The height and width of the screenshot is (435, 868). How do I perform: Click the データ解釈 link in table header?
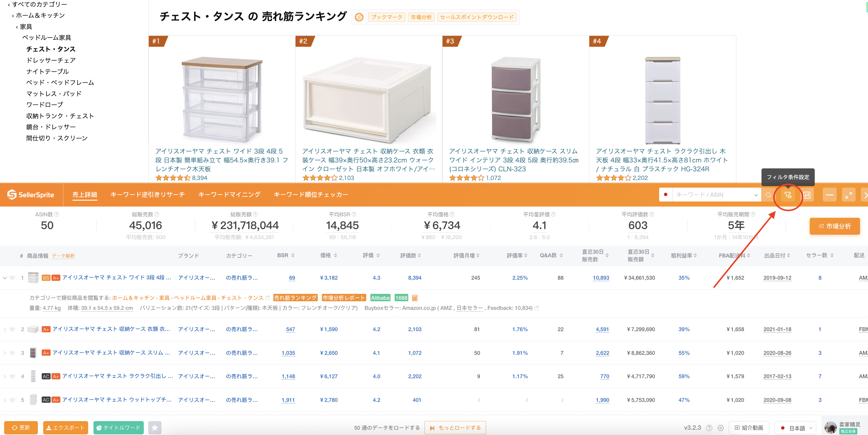point(63,256)
